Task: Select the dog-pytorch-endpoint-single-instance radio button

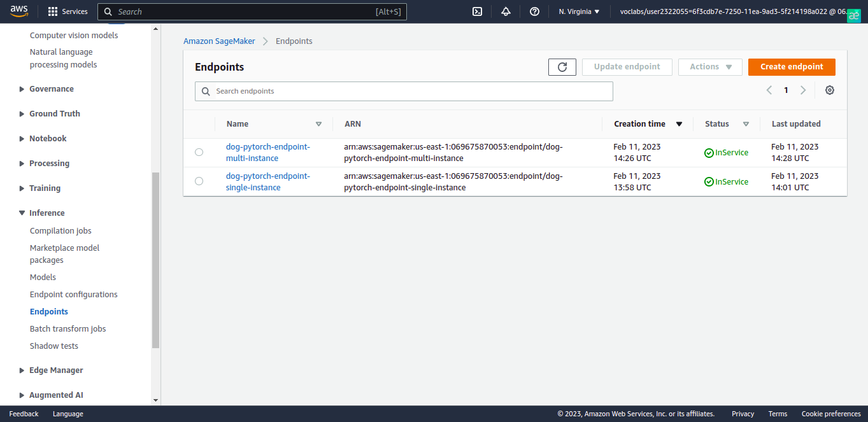Action: [x=199, y=181]
